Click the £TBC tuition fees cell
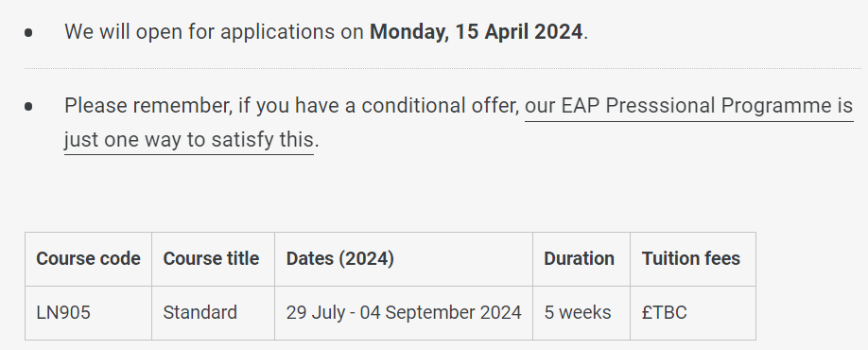Screen dimensions: 868x350 coord(693,313)
